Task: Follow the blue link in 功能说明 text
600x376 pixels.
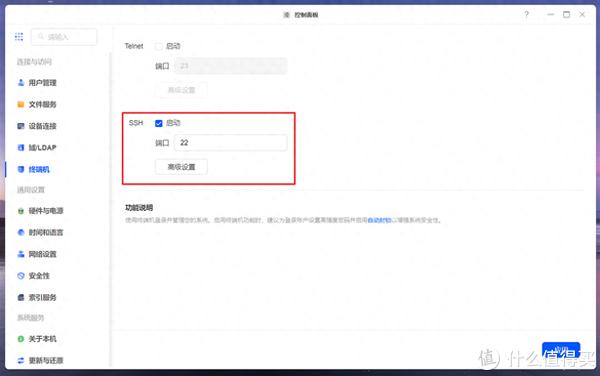Action: [x=379, y=220]
